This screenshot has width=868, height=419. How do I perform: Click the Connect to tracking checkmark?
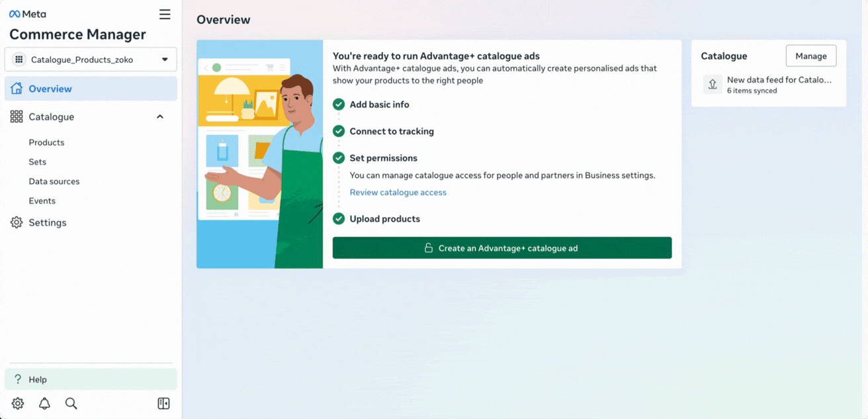pos(339,131)
